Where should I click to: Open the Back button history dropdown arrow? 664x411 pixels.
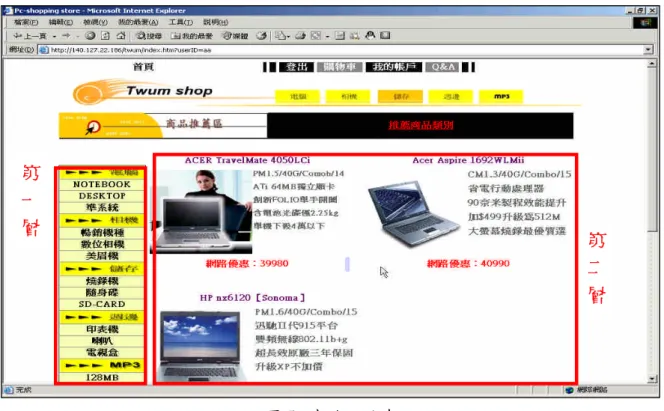click(x=54, y=36)
